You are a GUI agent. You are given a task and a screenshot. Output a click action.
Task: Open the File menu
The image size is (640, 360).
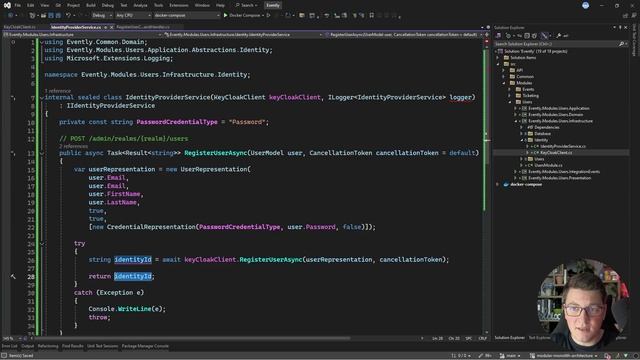tap(18, 5)
